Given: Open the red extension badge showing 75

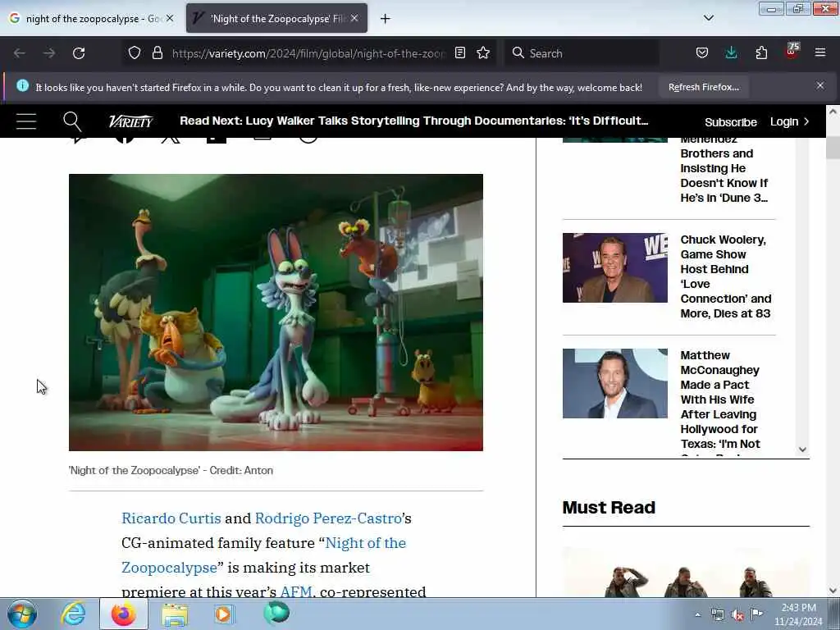Looking at the screenshot, I should tap(792, 52).
